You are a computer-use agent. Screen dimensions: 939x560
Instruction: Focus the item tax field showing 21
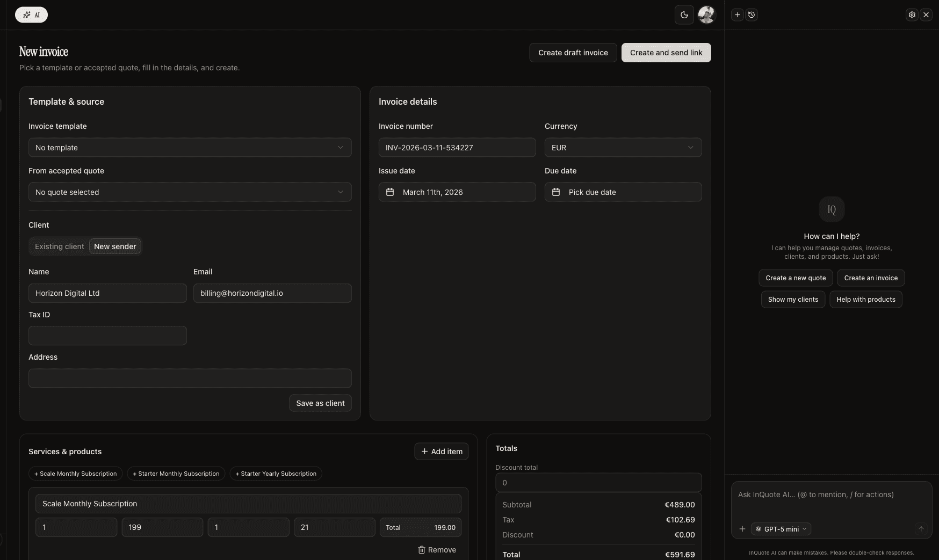coord(334,527)
